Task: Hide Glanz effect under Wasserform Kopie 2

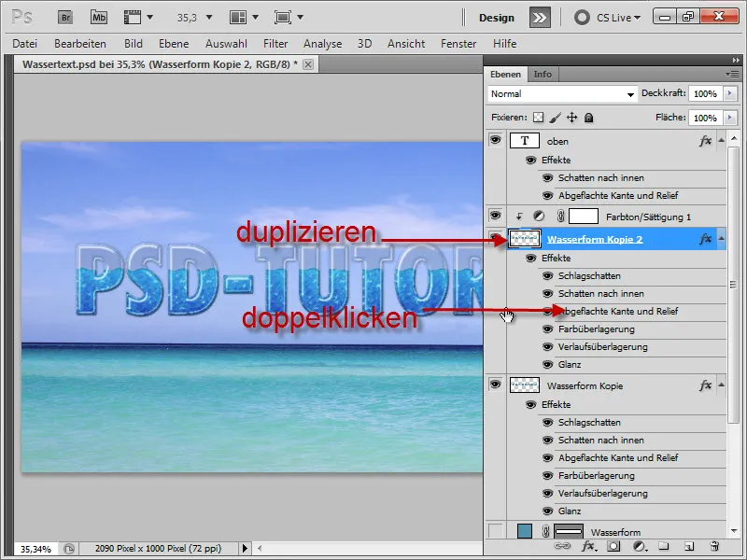Action: coord(548,365)
